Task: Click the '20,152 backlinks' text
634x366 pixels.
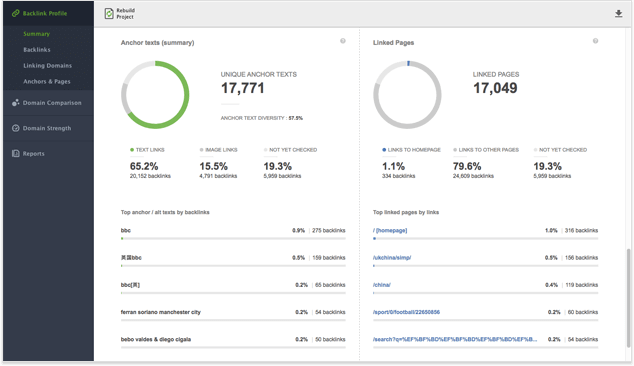Action: point(150,176)
